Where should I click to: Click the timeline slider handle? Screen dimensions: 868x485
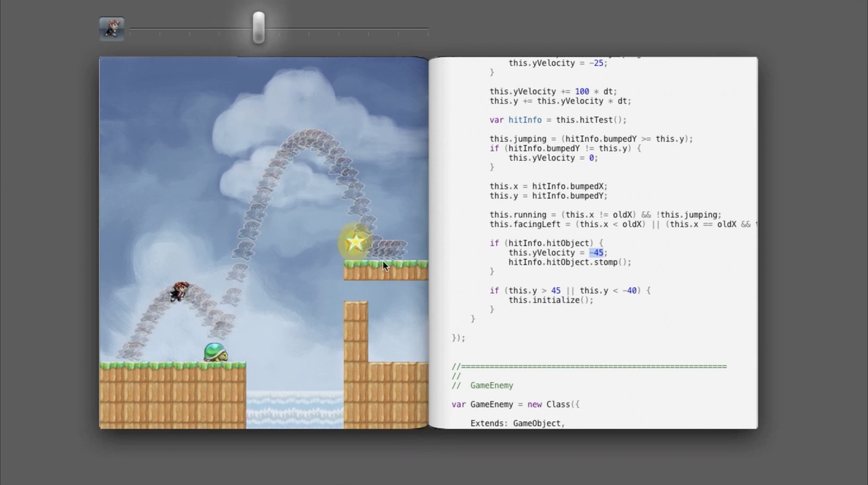[258, 28]
